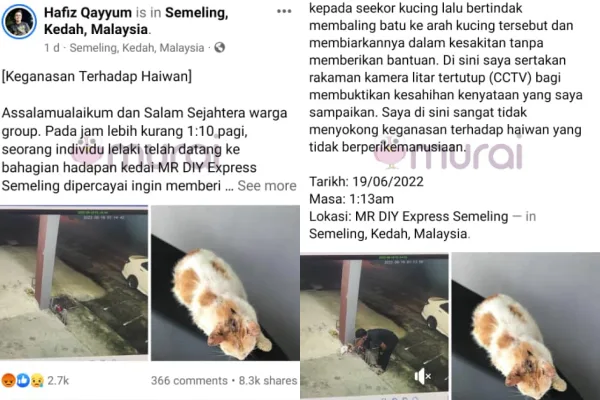Image resolution: width=600 pixels, height=400 pixels.
Task: View the 366 comments
Action: pyautogui.click(x=189, y=380)
